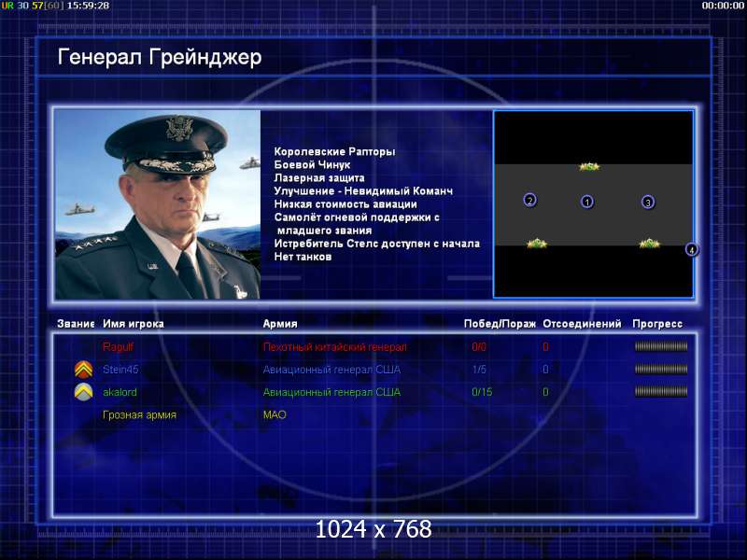This screenshot has width=747, height=560.
Task: Click the 'Побед/Пораж' column header
Action: [500, 324]
